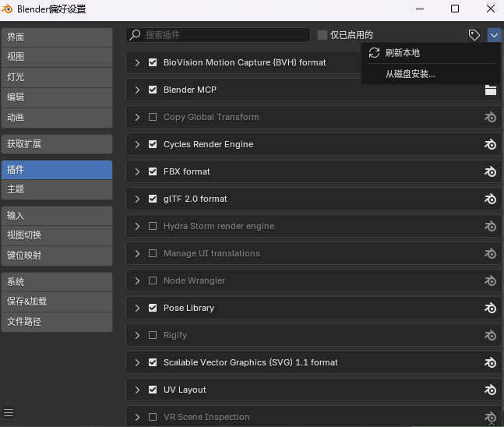The image size is (504, 427).
Task: Click Blender logo icon on UV Layout row
Action: 490,390
